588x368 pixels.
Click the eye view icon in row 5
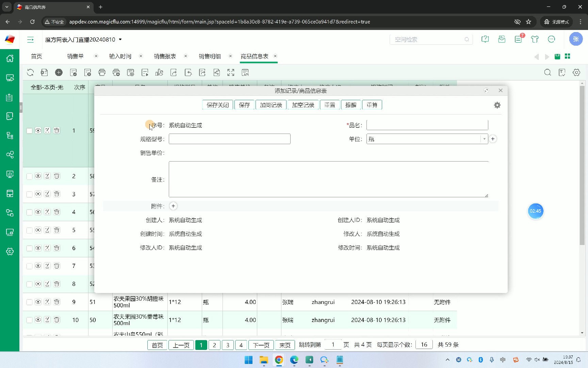[x=38, y=230]
